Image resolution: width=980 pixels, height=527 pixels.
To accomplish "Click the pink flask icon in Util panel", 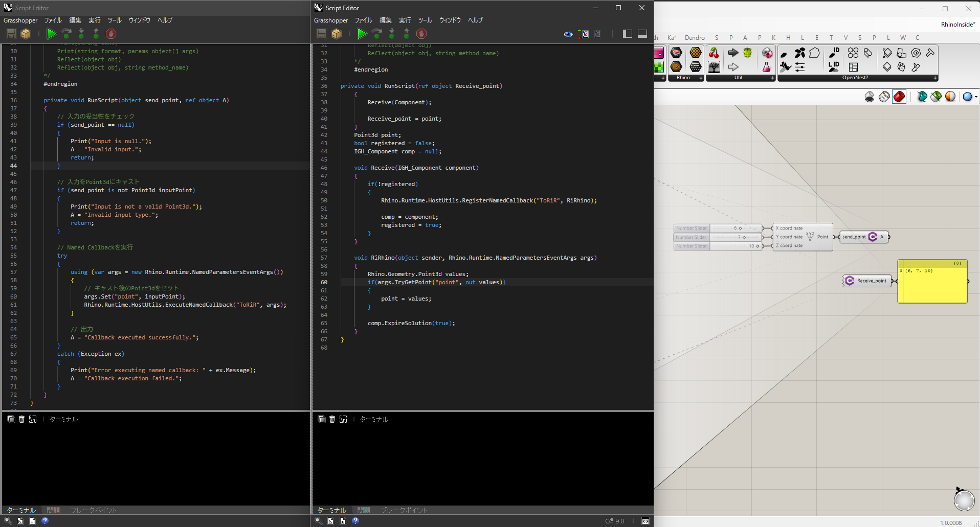I will [x=766, y=67].
